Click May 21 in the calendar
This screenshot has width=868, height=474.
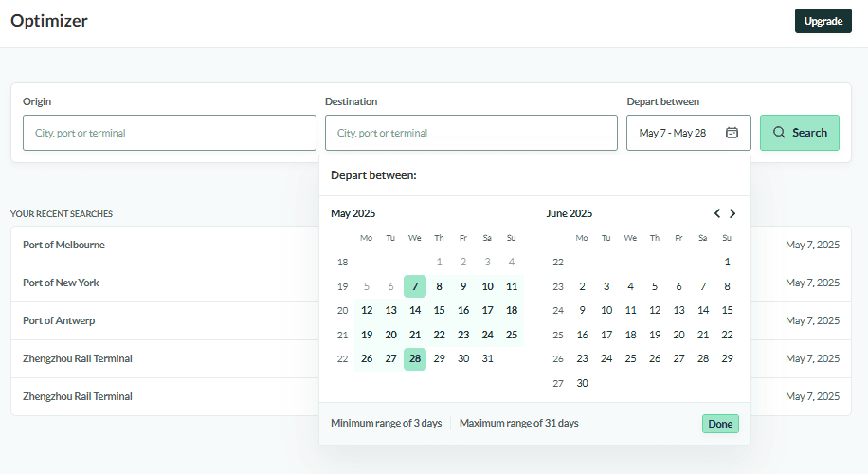[415, 335]
